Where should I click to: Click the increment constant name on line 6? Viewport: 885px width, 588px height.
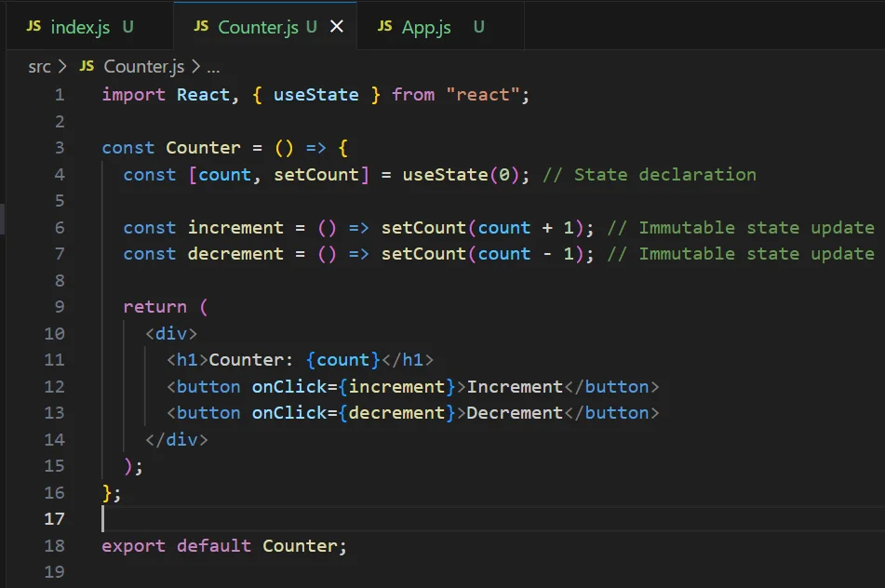[x=235, y=228]
